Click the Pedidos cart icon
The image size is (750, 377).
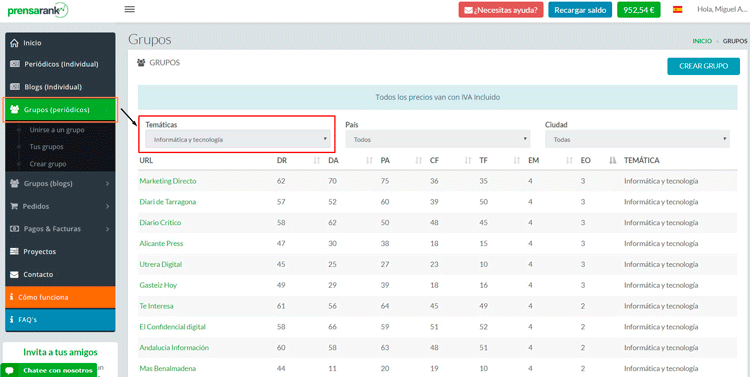click(x=14, y=206)
